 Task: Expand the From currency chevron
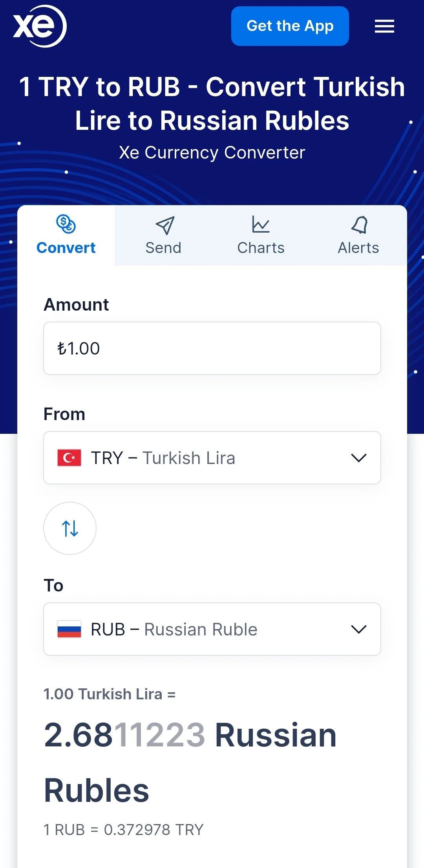(358, 458)
